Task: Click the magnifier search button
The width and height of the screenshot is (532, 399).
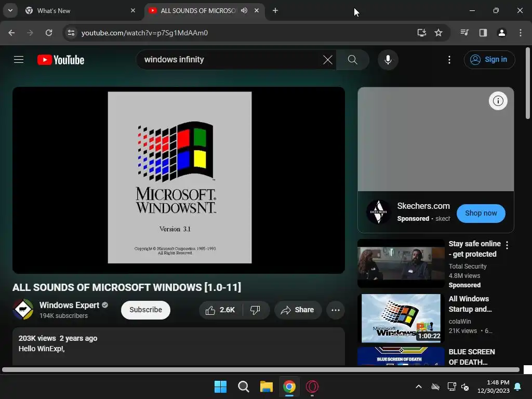Action: point(353,60)
